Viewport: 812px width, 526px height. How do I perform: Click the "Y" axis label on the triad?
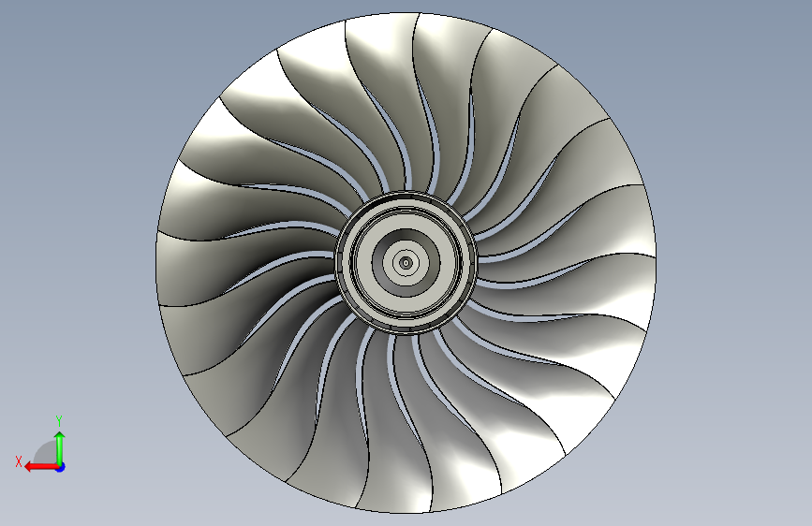pyautogui.click(x=59, y=421)
